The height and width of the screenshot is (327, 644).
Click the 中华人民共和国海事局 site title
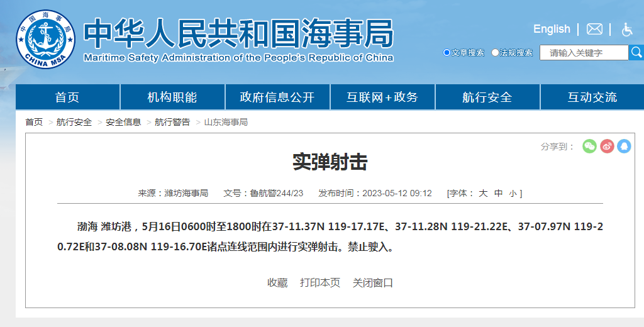(x=238, y=34)
